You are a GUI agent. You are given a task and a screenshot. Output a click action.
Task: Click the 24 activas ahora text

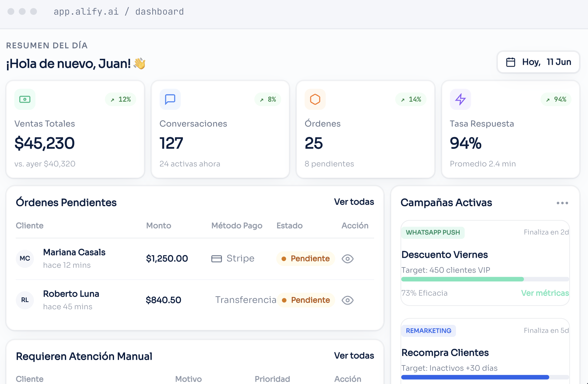(190, 164)
